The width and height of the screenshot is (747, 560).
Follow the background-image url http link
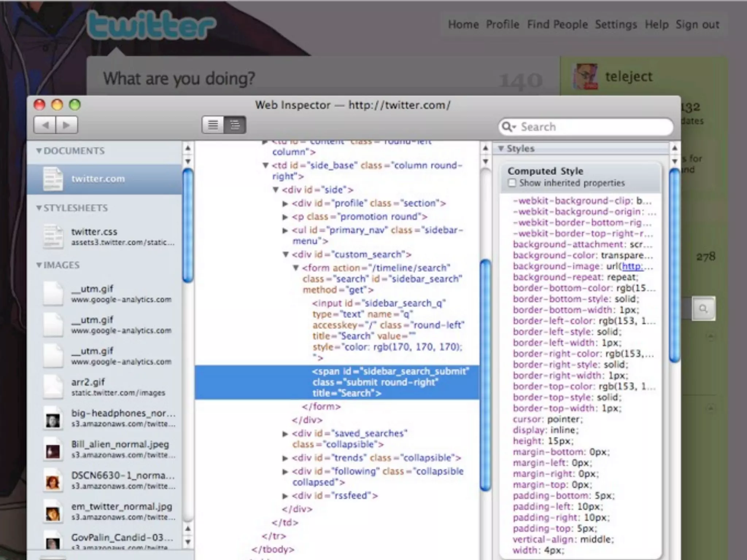(632, 267)
